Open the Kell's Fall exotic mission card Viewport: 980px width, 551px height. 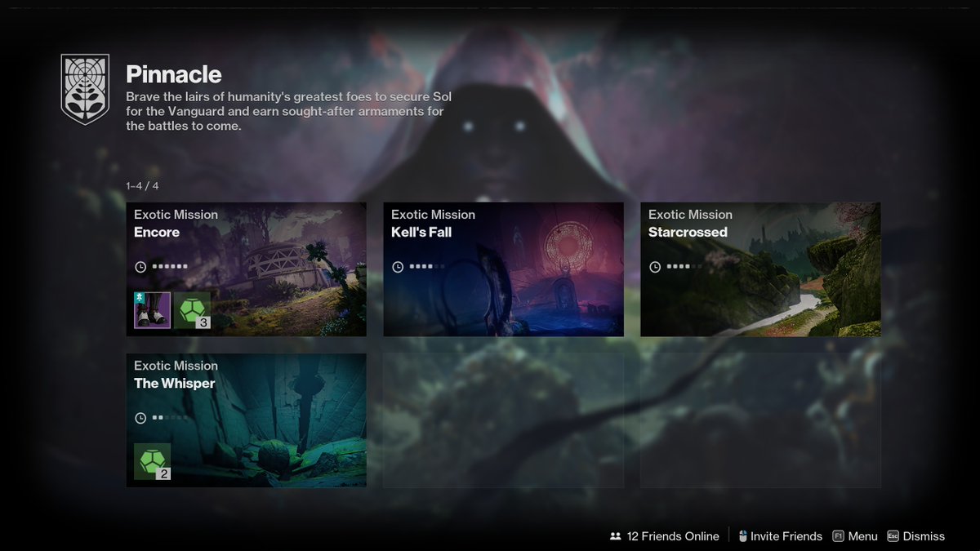click(504, 269)
